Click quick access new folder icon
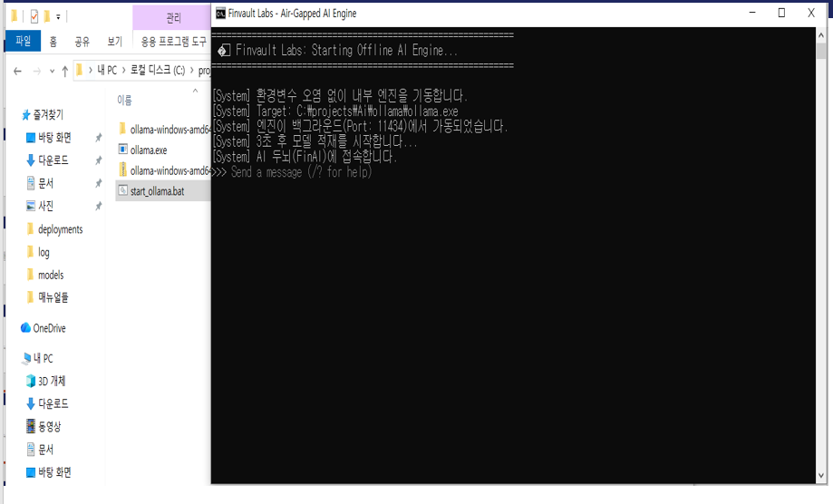Image resolution: width=833 pixels, height=504 pixels. click(47, 16)
